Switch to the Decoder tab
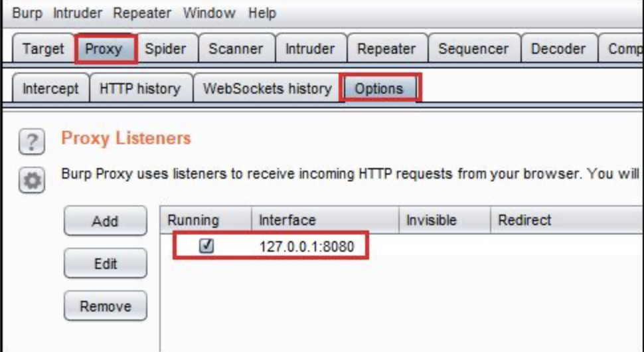The width and height of the screenshot is (644, 352). (x=558, y=48)
